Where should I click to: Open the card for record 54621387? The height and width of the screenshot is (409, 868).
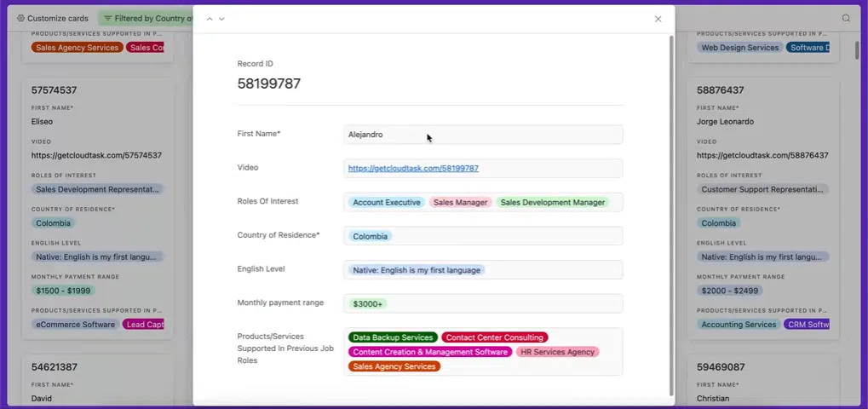[97, 381]
